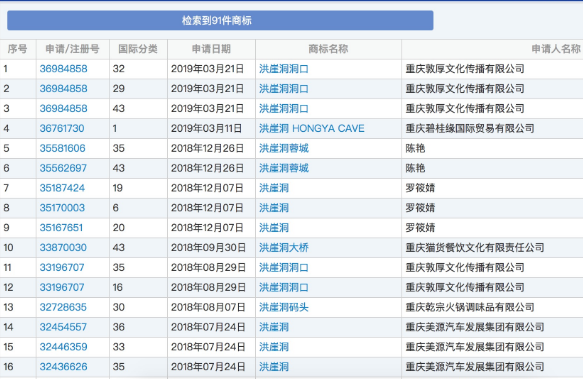Select class 32 in row 1
The height and width of the screenshot is (379, 583).
click(119, 69)
